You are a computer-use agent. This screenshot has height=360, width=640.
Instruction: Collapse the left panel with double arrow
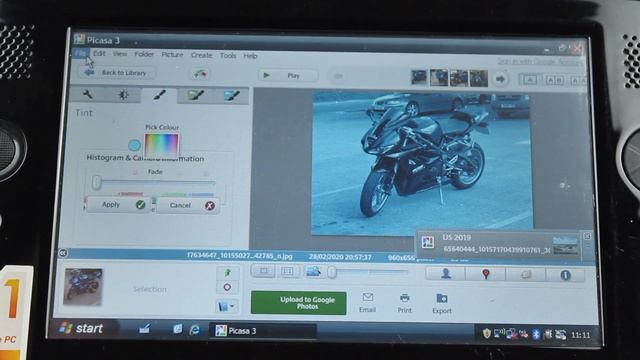[x=63, y=253]
